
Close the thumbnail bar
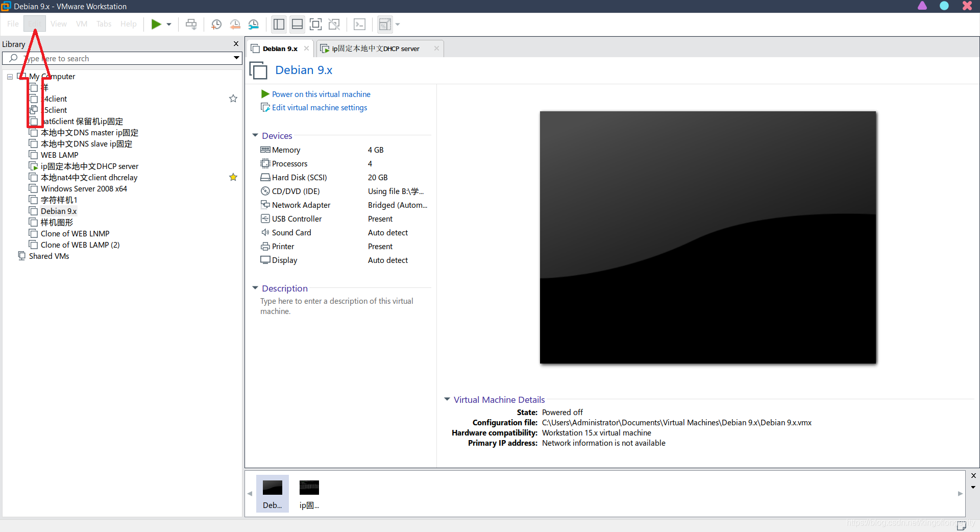(973, 475)
